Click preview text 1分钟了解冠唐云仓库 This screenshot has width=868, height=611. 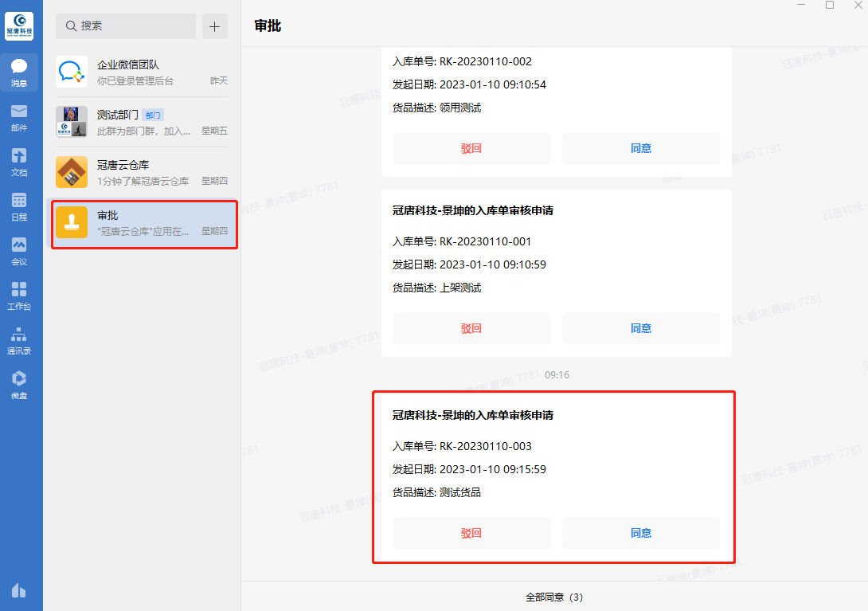pos(143,181)
